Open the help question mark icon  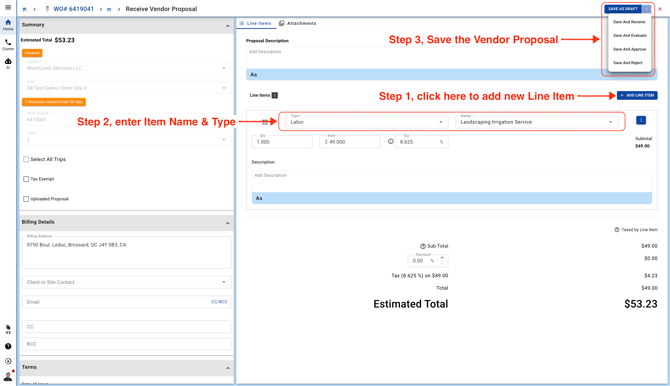pos(8,346)
